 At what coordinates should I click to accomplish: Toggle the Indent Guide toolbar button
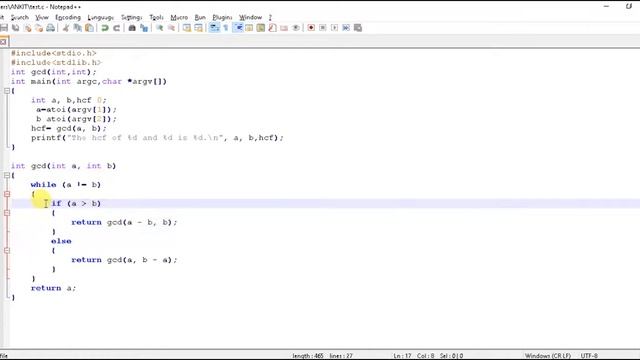(x=238, y=28)
